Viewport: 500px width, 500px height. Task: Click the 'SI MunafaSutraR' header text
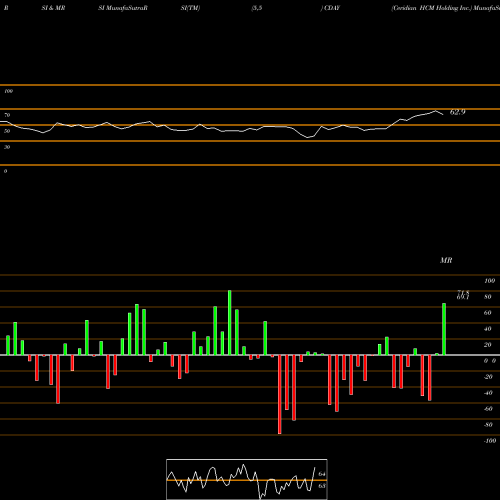123,8
